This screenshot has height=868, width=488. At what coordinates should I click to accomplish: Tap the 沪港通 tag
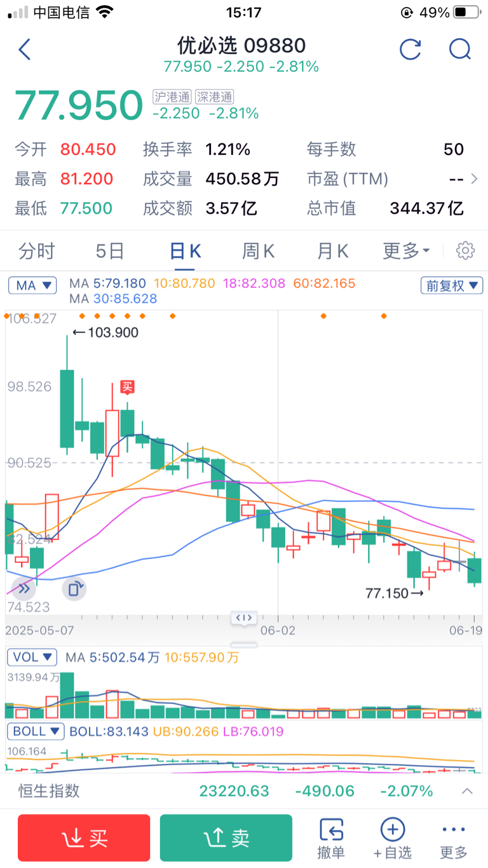[172, 97]
